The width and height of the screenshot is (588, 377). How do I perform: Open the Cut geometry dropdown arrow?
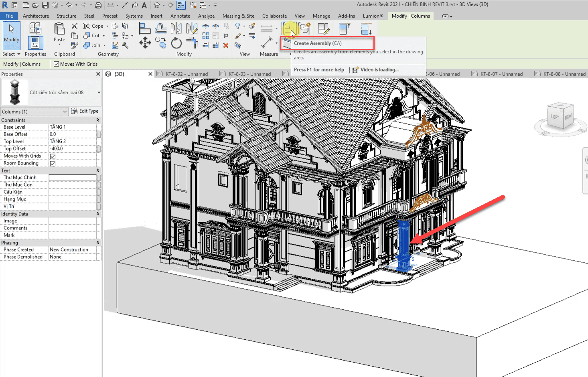point(103,36)
